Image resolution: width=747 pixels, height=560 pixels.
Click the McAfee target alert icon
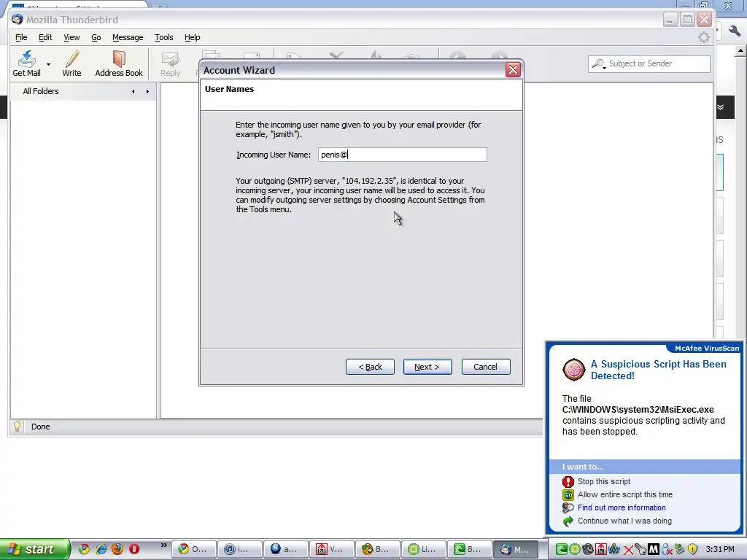tap(574, 370)
